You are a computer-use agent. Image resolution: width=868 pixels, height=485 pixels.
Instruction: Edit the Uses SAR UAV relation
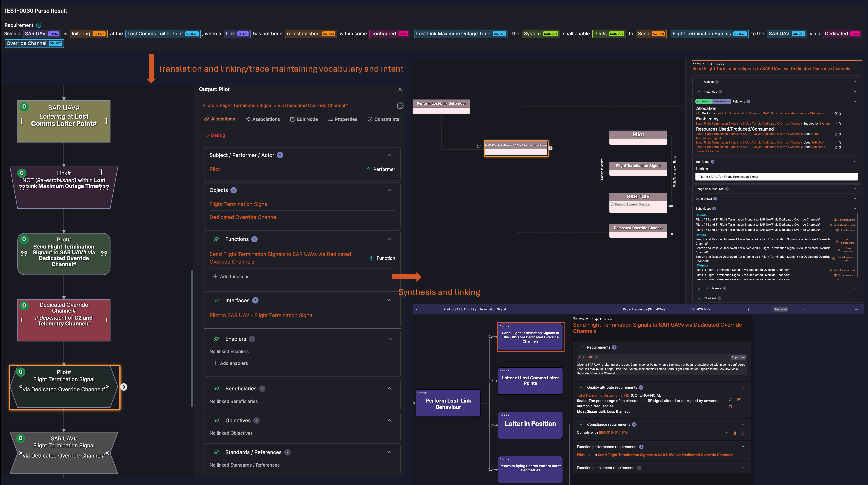coord(836,143)
